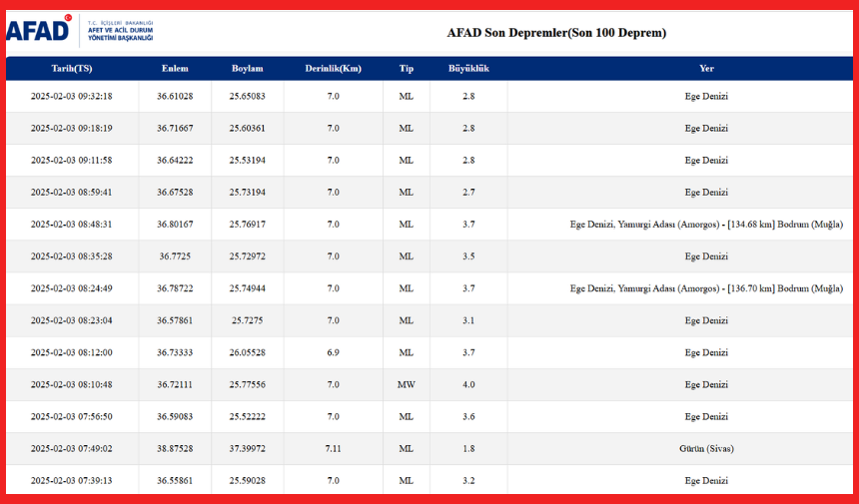Select the date 2025-02-03 09:11:58
This screenshot has height=504, width=859.
[72, 161]
